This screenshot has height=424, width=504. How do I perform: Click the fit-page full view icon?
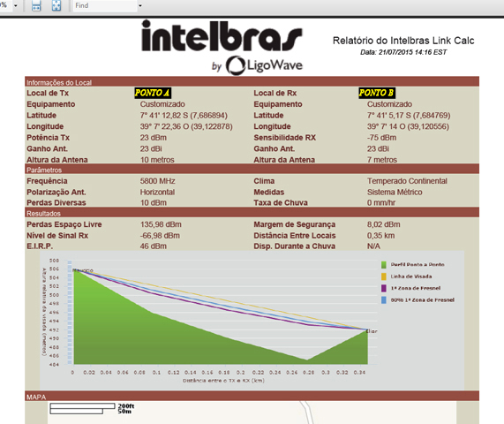[56, 5]
